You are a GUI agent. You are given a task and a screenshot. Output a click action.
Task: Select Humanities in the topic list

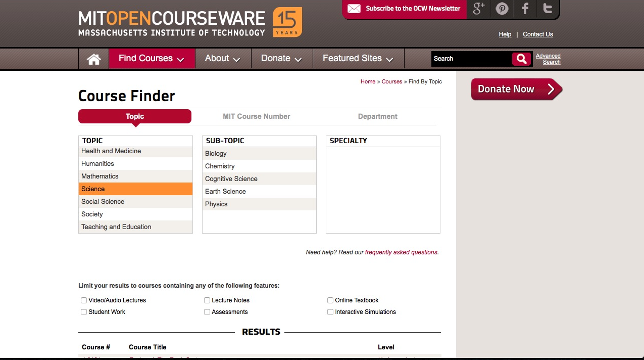135,164
